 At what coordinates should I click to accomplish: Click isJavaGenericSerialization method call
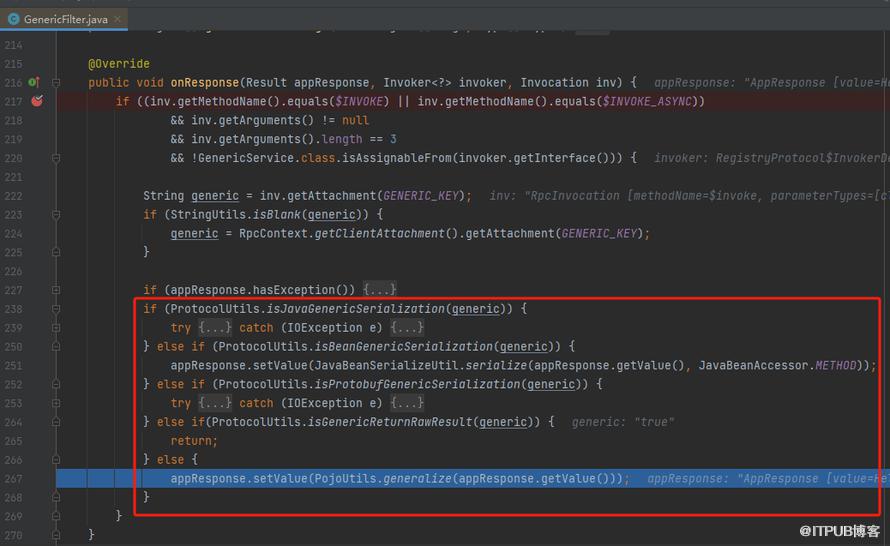(356, 309)
